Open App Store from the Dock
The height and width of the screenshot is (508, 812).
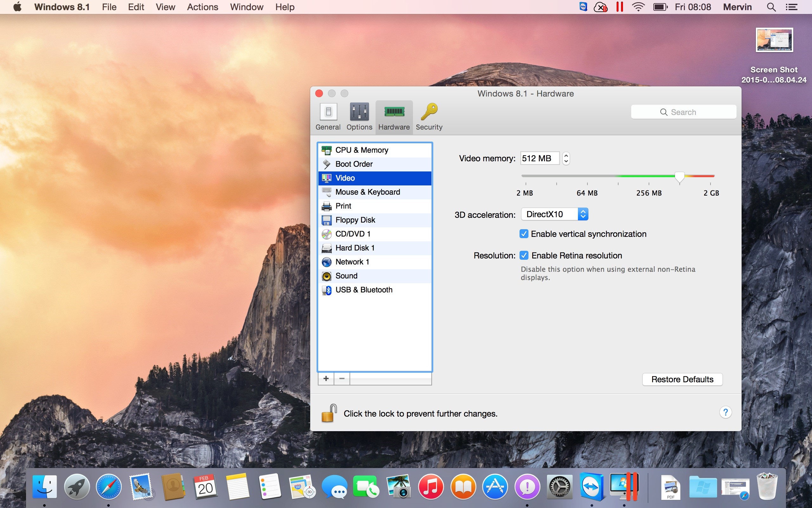click(x=495, y=486)
